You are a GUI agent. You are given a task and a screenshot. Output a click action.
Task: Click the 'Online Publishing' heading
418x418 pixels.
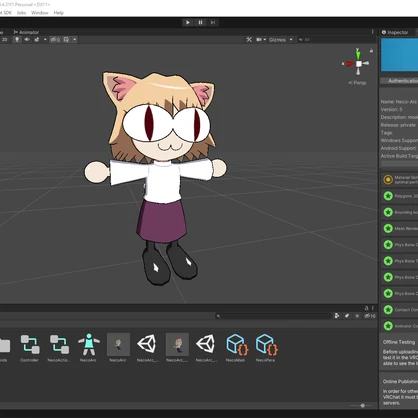(400, 381)
